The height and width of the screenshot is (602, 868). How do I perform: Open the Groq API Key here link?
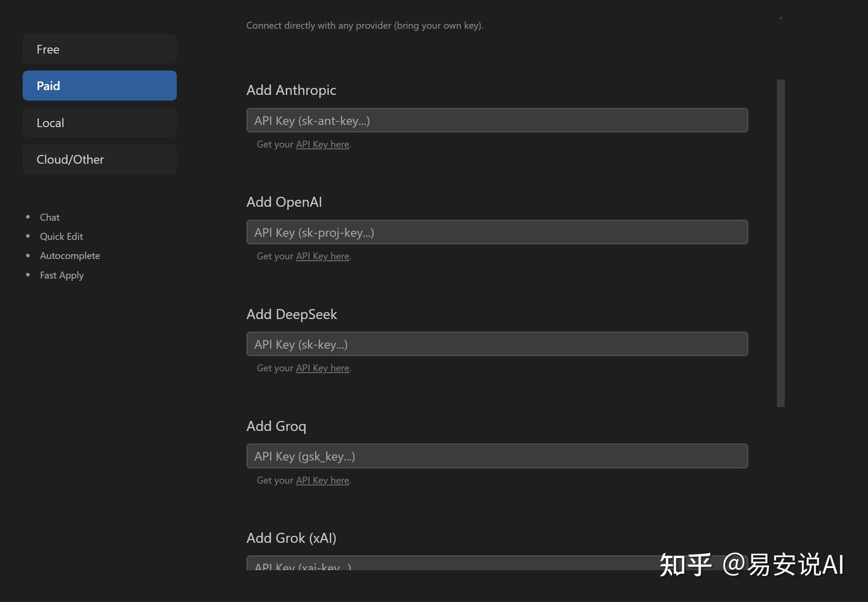(322, 480)
